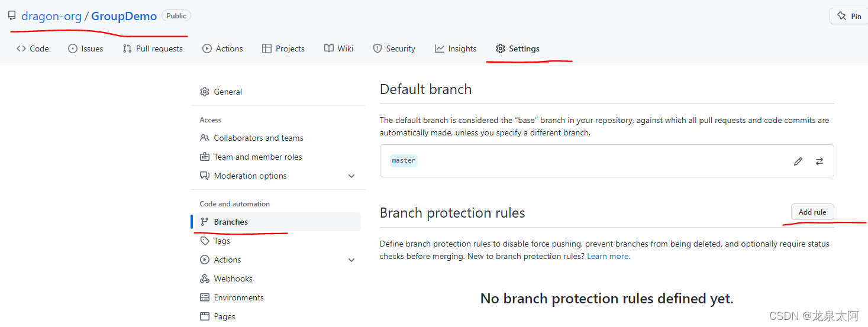868x327 pixels.
Task: Open the Issues tab
Action: point(86,48)
